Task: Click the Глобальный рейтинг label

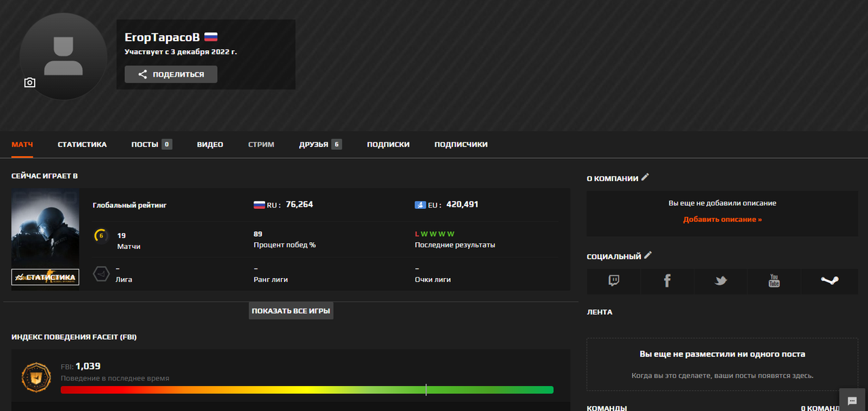Action: 130,205
